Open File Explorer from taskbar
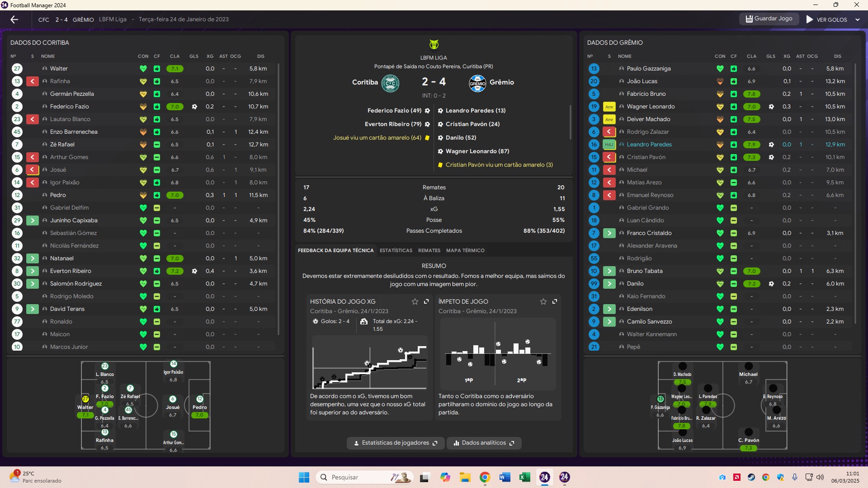Screen dimensions: 868x488 tap(465, 477)
